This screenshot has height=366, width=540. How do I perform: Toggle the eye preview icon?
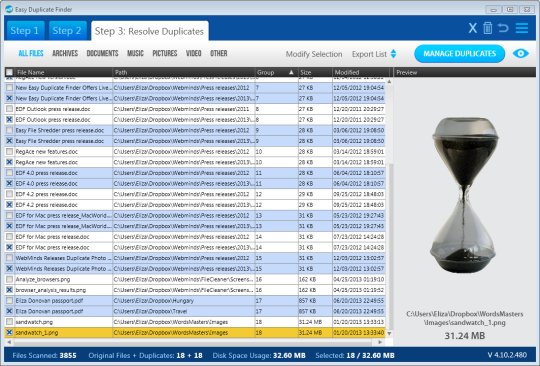coord(520,54)
